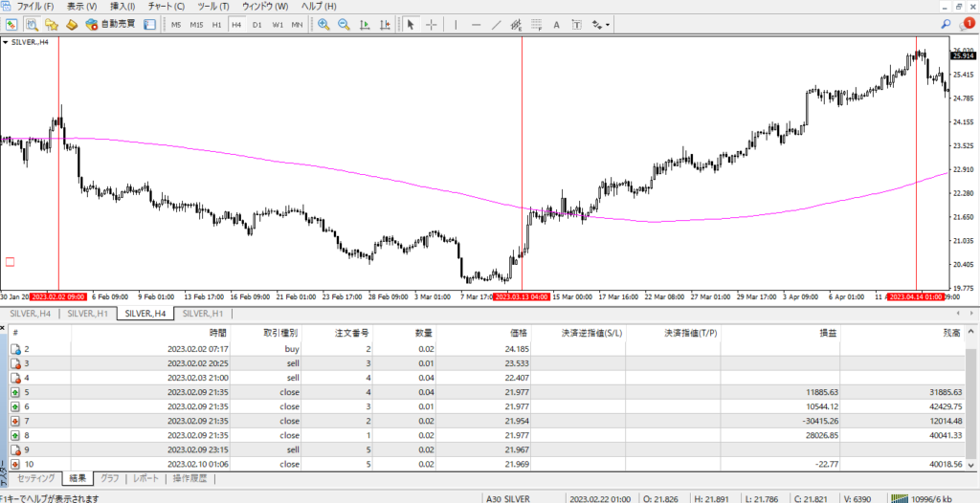Click the zoom in magnifier icon

click(323, 24)
